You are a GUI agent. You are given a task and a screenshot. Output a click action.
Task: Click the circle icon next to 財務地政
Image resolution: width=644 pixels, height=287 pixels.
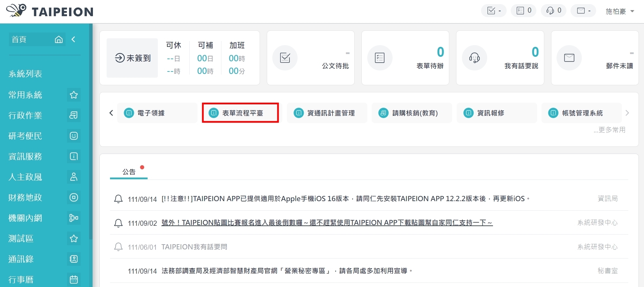click(74, 197)
